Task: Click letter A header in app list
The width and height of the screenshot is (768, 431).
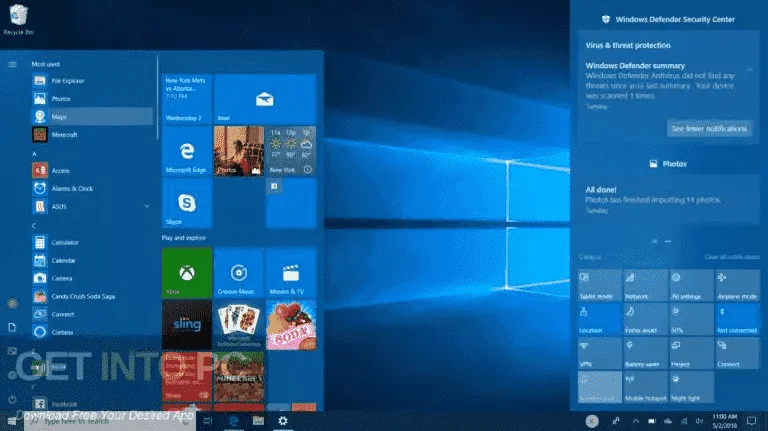Action: 34,154
